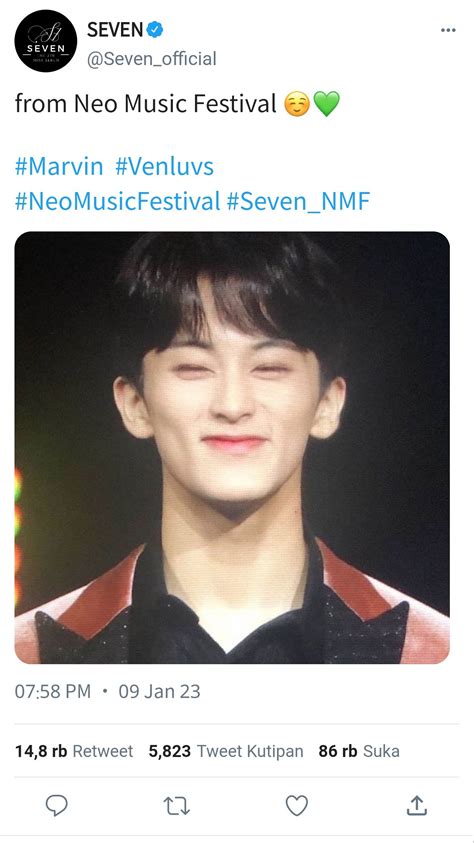Screen dimensions: 474x843
Task: Click the SEVEN profile avatar
Action: [x=46, y=41]
